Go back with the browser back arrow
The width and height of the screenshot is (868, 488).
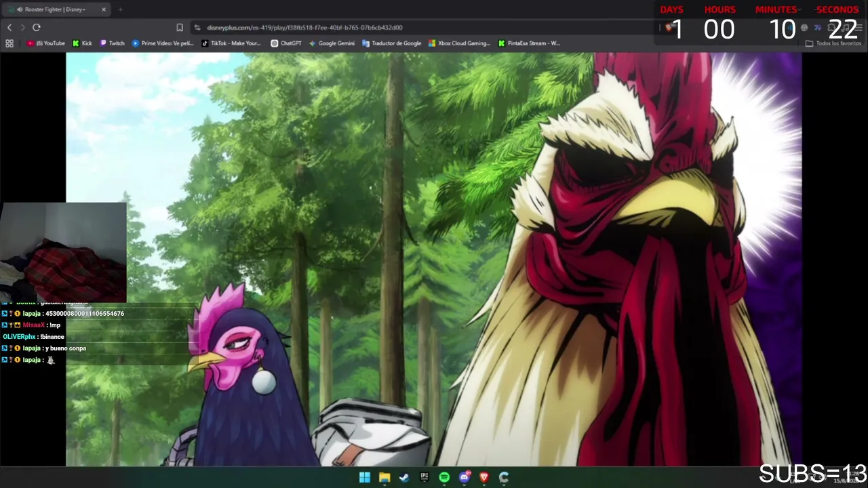point(9,27)
